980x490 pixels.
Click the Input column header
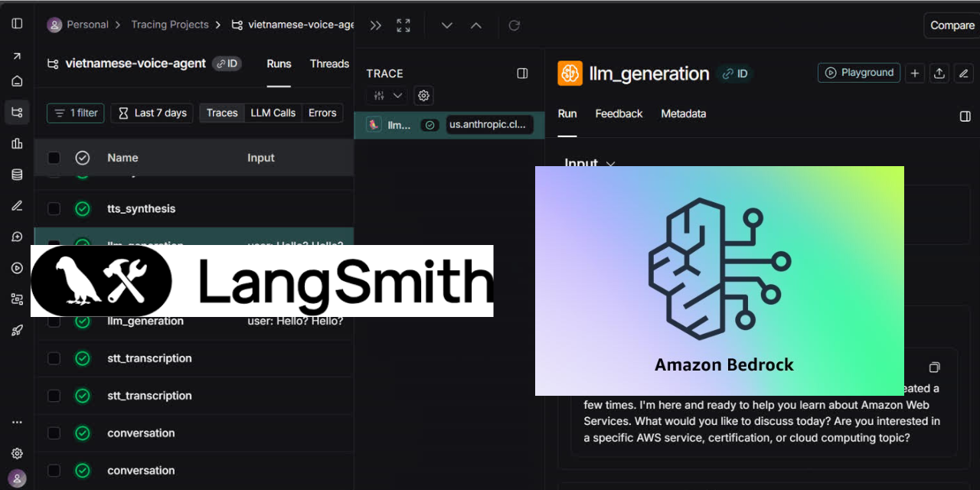[260, 158]
